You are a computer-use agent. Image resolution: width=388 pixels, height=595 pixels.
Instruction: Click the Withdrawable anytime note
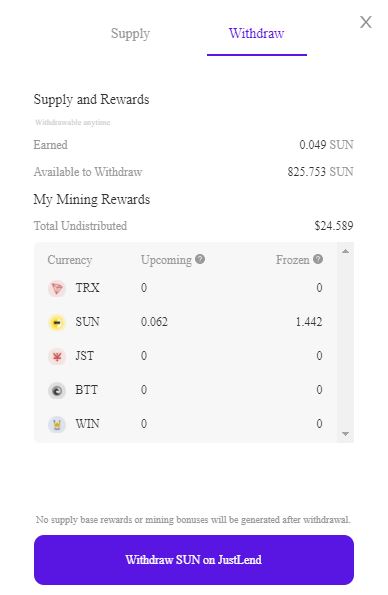73,122
